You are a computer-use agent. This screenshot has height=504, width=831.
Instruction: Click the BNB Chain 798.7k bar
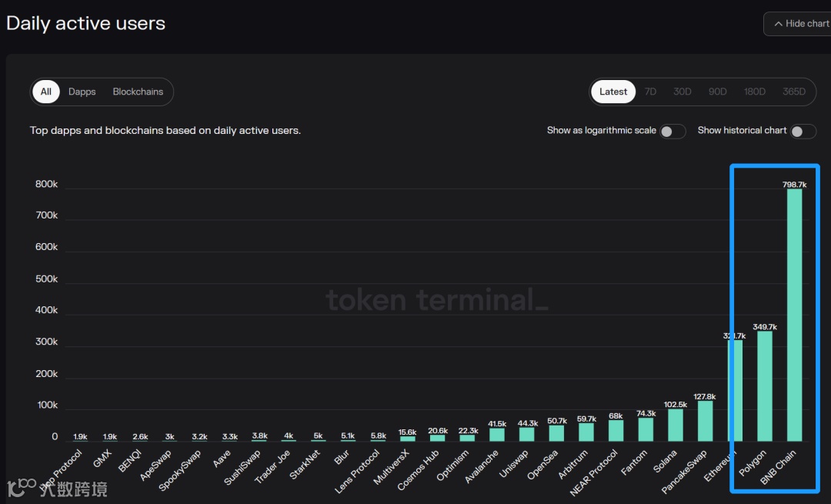click(x=794, y=315)
